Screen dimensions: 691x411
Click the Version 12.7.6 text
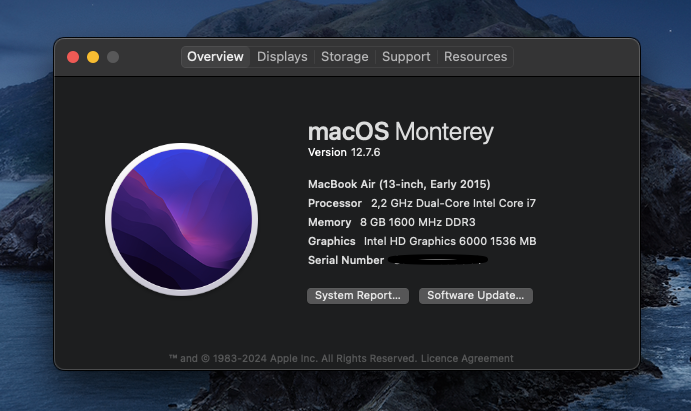pos(344,152)
